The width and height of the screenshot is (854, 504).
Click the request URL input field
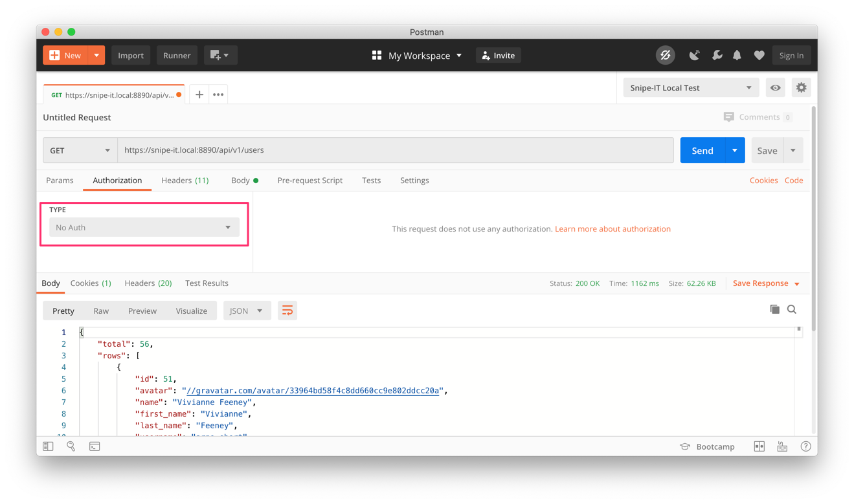point(396,150)
